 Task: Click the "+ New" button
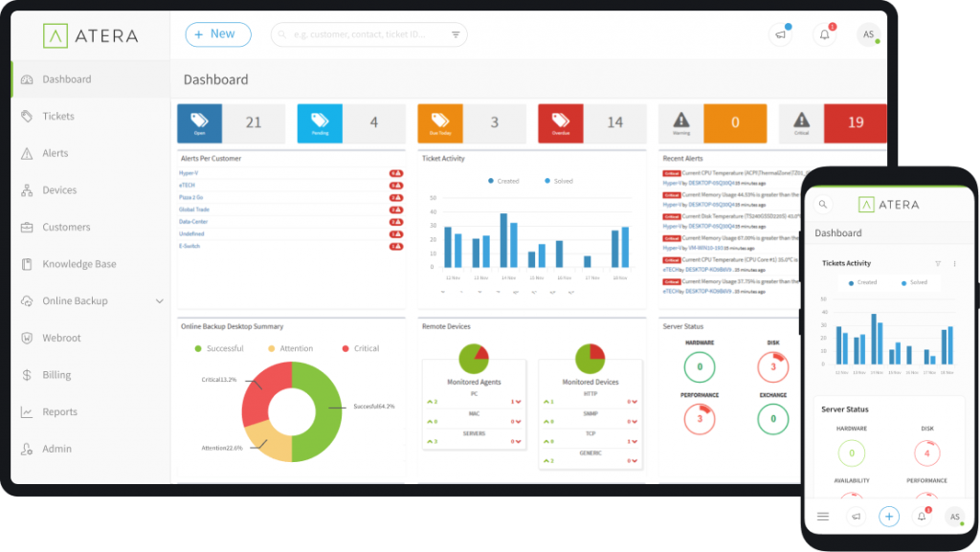[x=218, y=34]
